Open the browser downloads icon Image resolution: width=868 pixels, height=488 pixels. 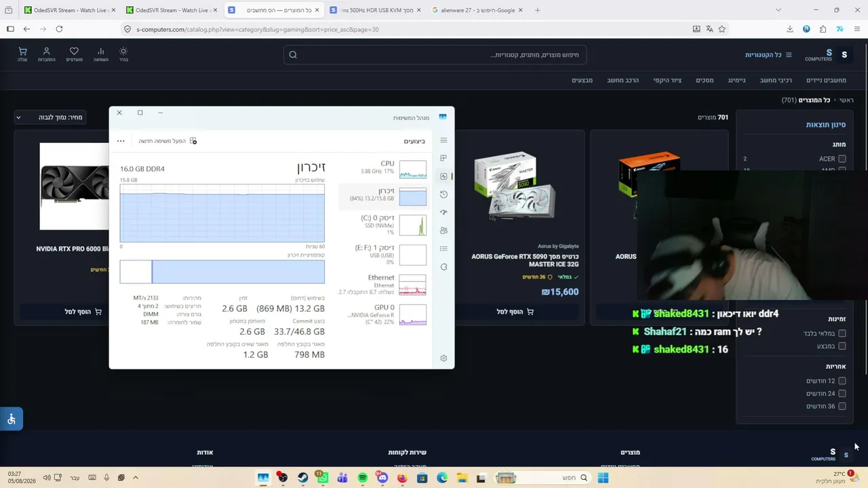point(790,29)
